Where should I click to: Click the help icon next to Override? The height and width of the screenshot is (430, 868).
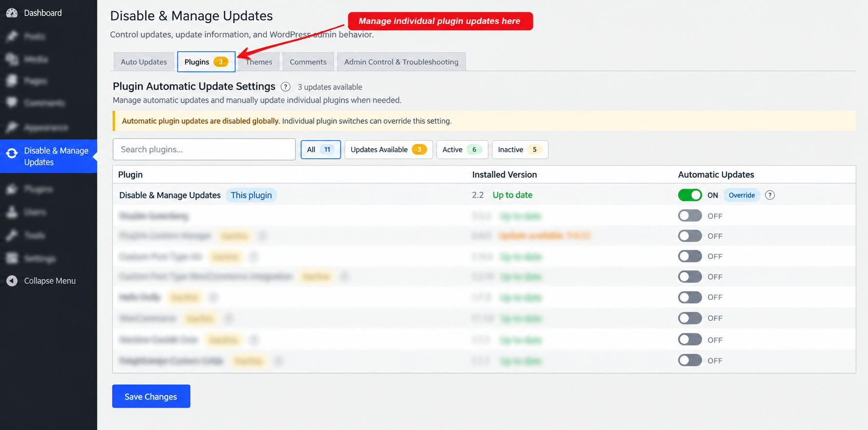coord(770,195)
